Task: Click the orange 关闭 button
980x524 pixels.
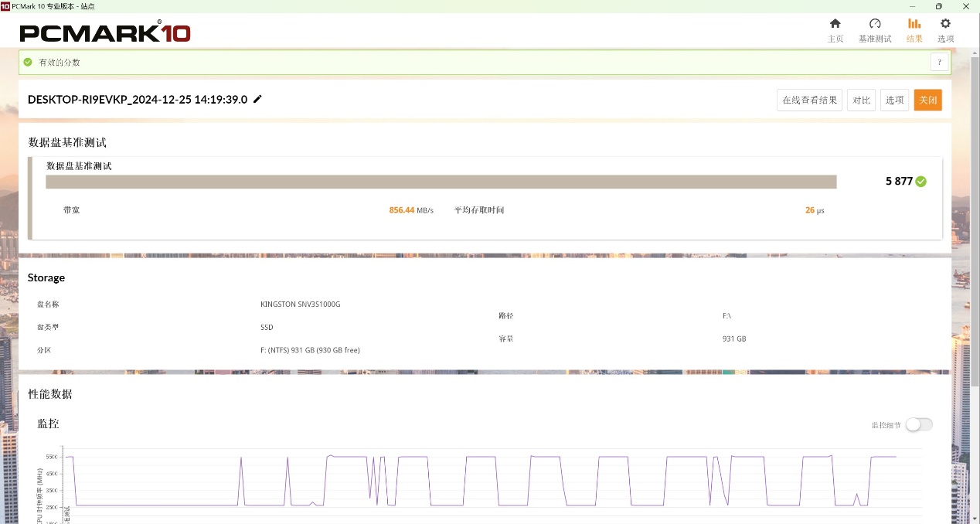Action: tap(927, 100)
